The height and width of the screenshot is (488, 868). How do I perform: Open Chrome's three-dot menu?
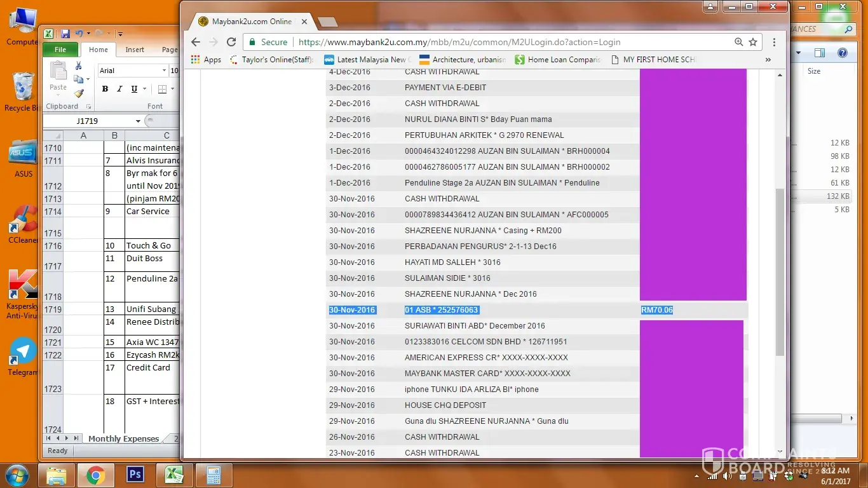[774, 42]
